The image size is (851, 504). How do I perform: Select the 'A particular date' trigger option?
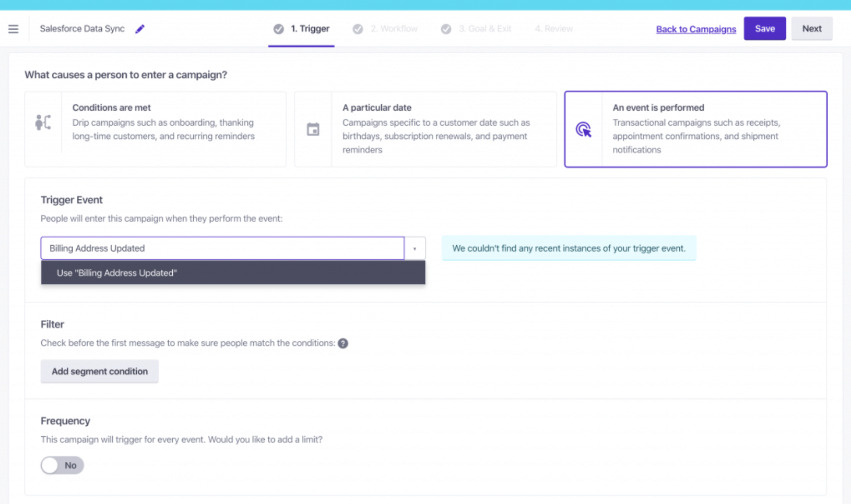point(425,129)
